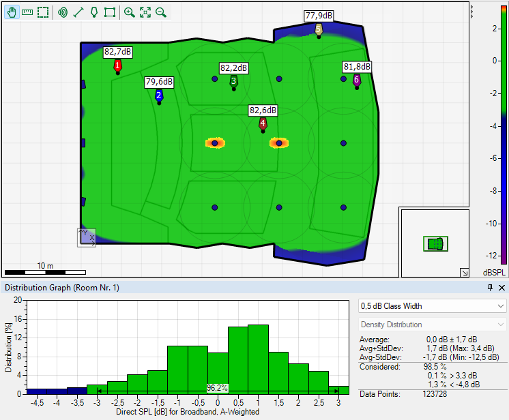Click listener marker 1 showing 82,7dB
The image size is (509, 420).
point(117,65)
